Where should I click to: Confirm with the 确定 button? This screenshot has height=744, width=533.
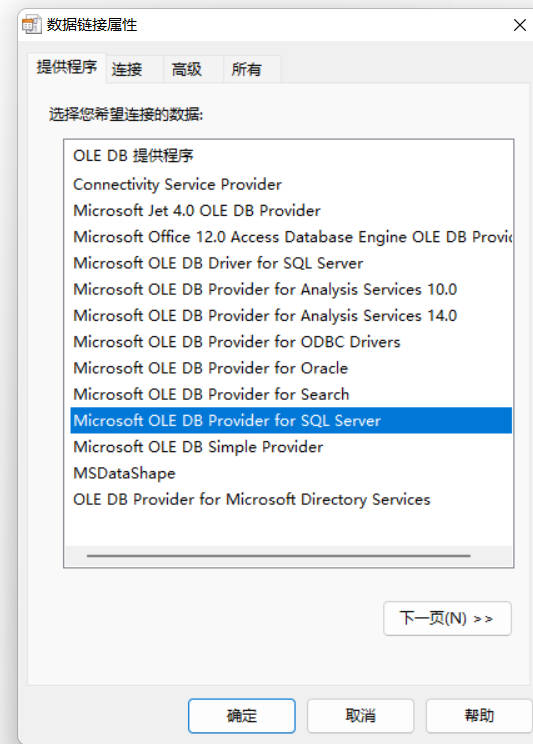tap(242, 716)
